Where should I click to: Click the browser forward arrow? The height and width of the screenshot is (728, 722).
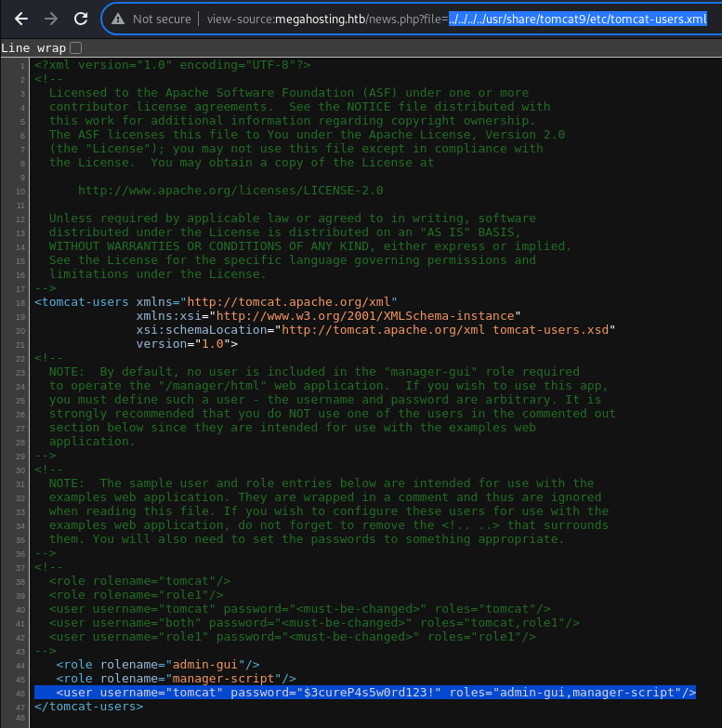pos(51,19)
